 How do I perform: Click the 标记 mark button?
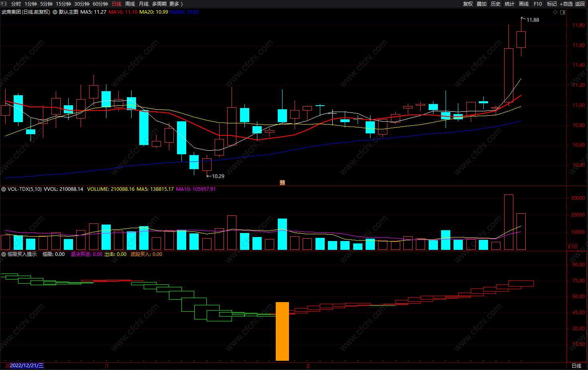click(552, 4)
